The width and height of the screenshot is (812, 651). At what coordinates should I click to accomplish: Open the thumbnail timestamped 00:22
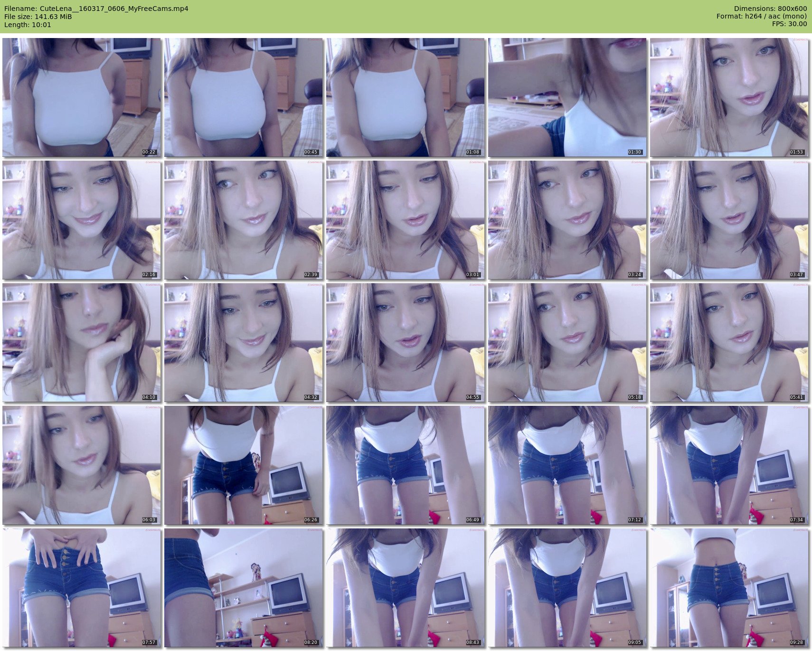(x=81, y=97)
